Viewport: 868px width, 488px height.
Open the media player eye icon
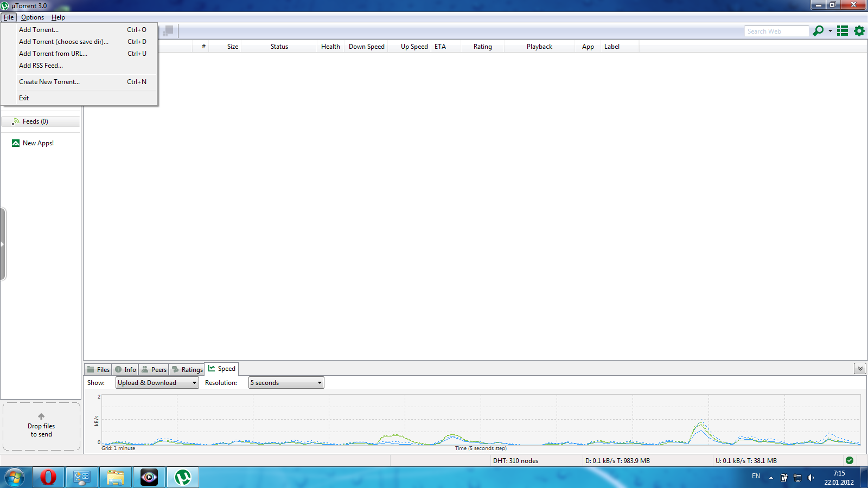(149, 477)
